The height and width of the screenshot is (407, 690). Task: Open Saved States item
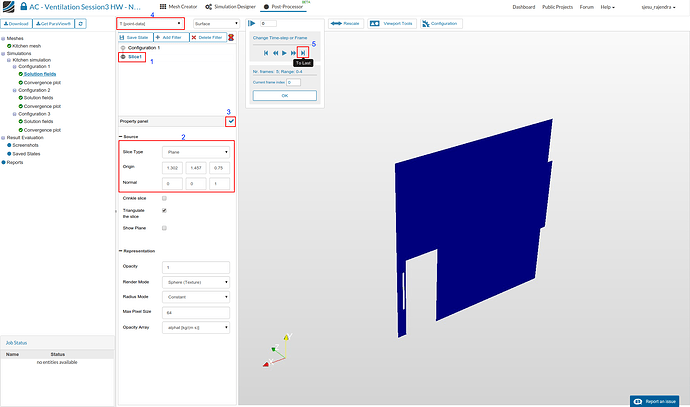[26, 154]
